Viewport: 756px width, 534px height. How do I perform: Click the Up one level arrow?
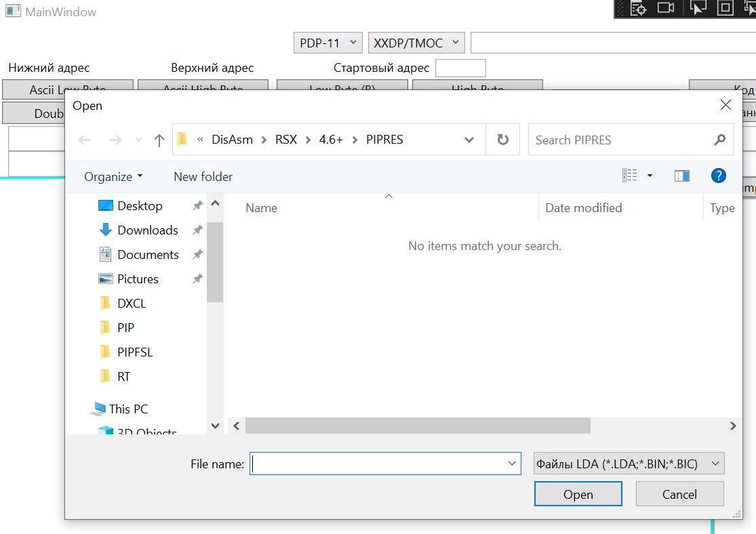point(159,140)
